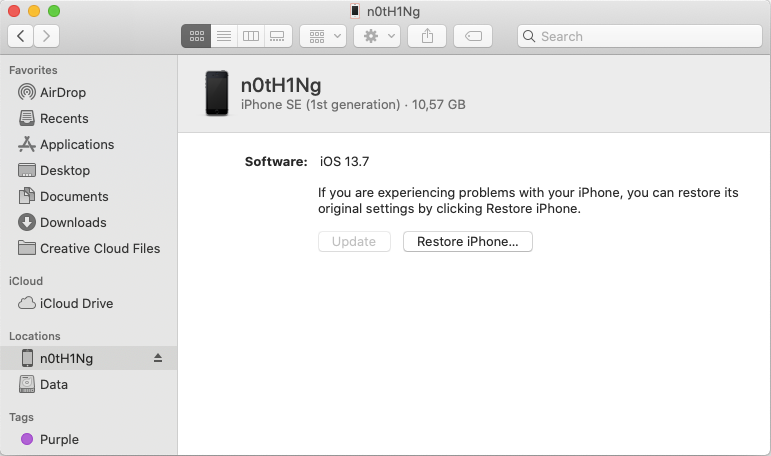Click the Update button
Image resolution: width=771 pixels, height=456 pixels.
pos(354,242)
